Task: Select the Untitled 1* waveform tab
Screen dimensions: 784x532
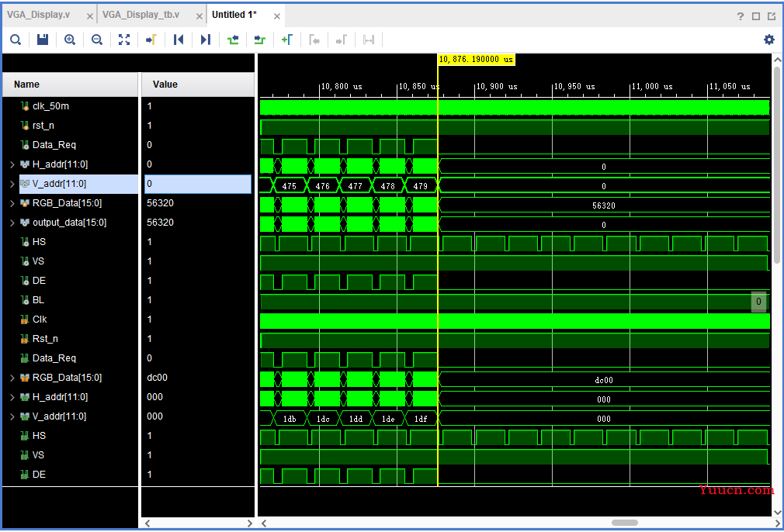Action: (234, 15)
